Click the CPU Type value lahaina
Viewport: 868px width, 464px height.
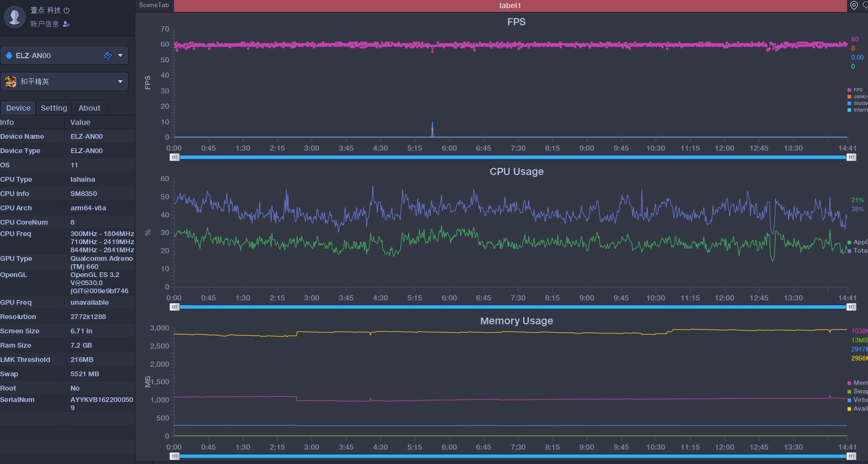pyautogui.click(x=83, y=179)
